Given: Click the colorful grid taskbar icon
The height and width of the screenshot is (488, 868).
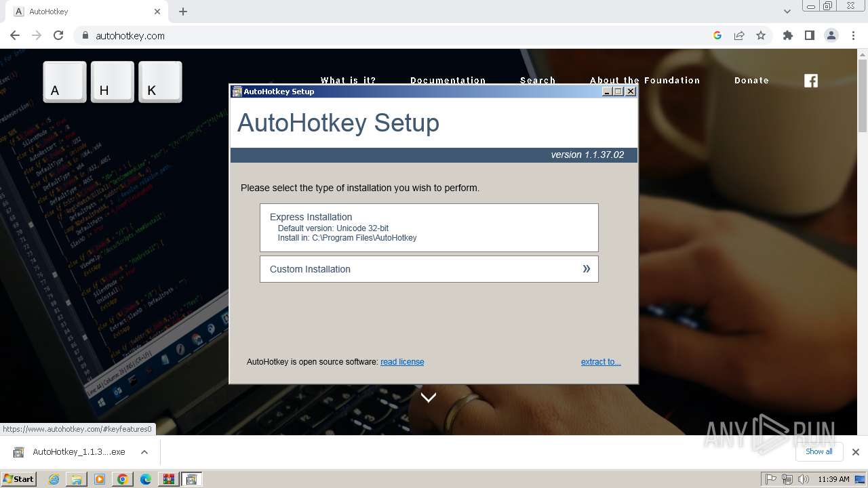Looking at the screenshot, I should 168,479.
